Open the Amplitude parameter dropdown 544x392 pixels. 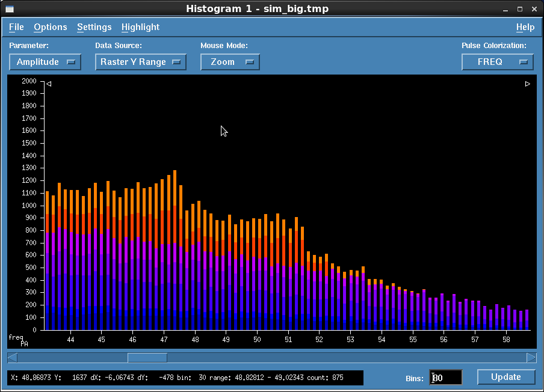[45, 62]
